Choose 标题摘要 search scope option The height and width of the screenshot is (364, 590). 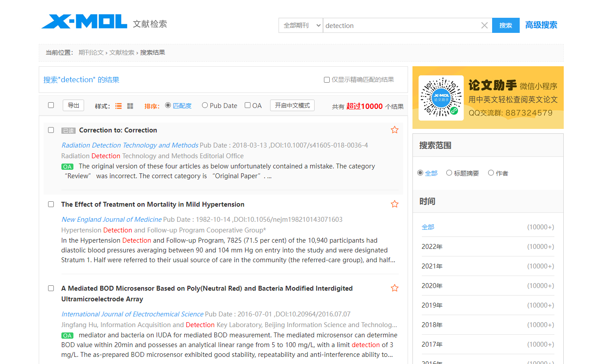(x=449, y=173)
